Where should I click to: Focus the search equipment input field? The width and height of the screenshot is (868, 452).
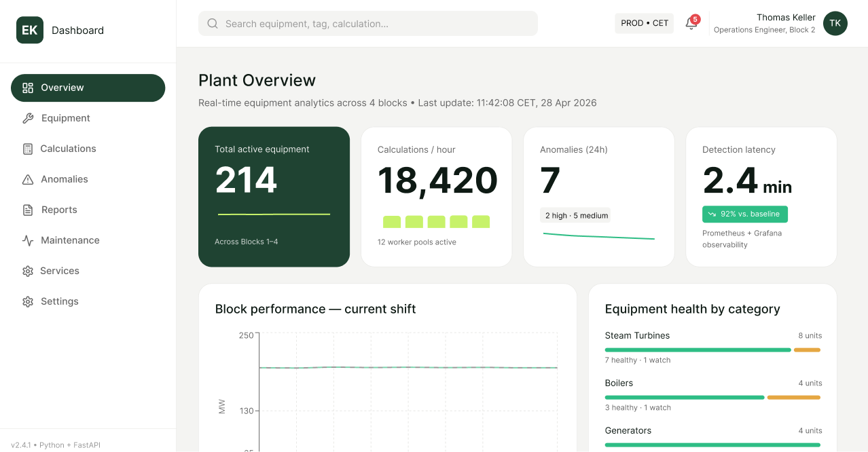click(x=368, y=23)
